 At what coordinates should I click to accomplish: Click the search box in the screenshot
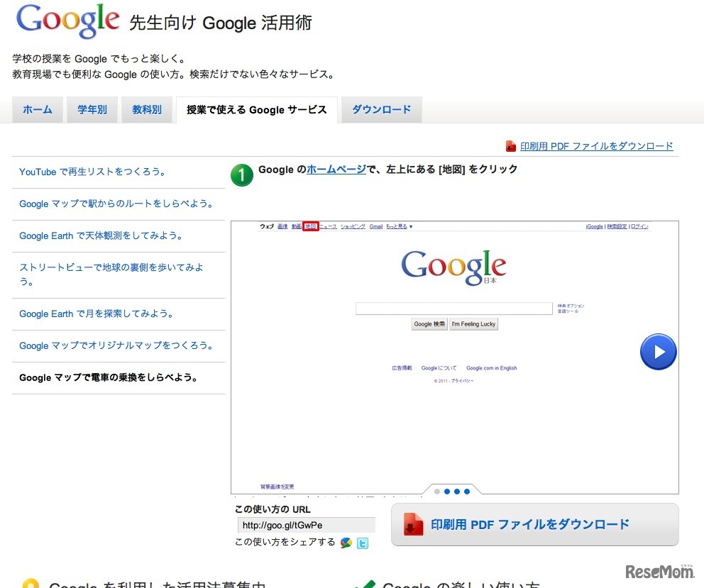[454, 309]
